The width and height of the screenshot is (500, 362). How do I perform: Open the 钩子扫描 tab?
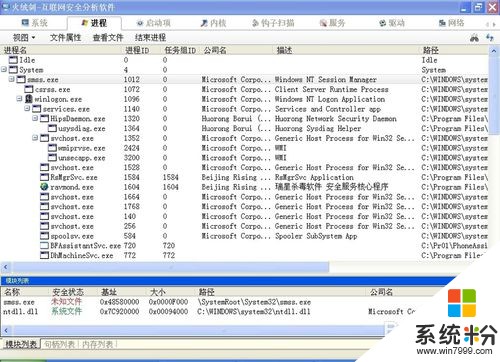click(x=273, y=23)
